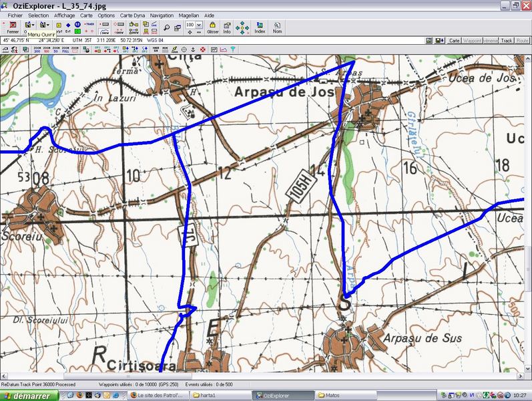Viewport: 532px width, 401px height.
Task: Toggle the Route display button
Action: (x=523, y=41)
